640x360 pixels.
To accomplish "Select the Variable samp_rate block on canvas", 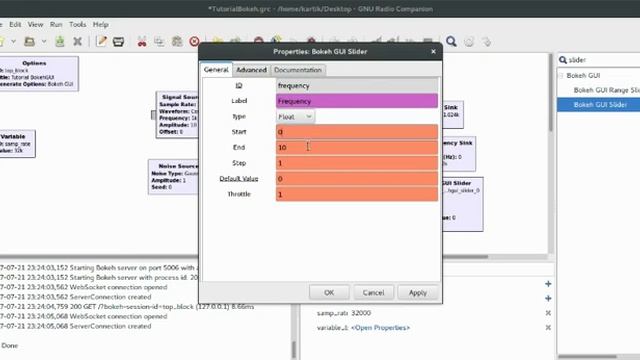I will (17, 144).
